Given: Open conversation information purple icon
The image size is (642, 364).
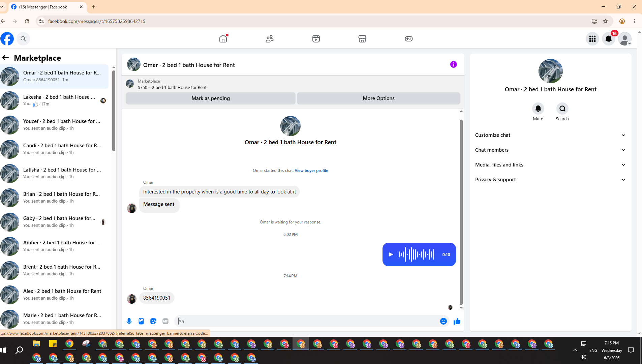Looking at the screenshot, I should [454, 64].
